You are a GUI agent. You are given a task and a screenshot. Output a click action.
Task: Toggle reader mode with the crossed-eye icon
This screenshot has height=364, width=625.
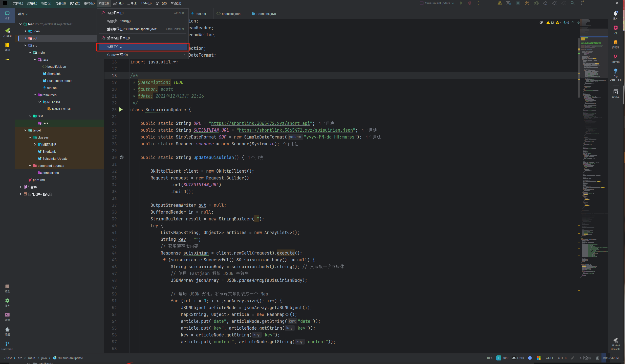point(541,22)
